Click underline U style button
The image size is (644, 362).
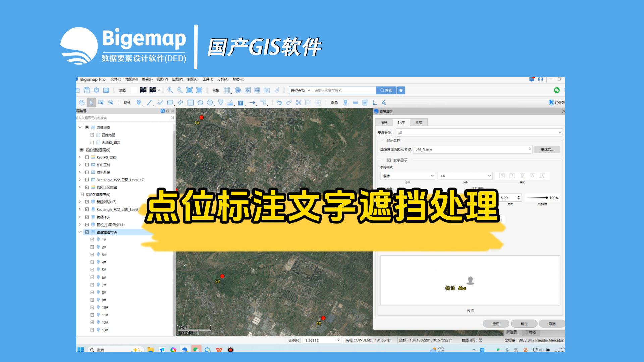pyautogui.click(x=522, y=176)
